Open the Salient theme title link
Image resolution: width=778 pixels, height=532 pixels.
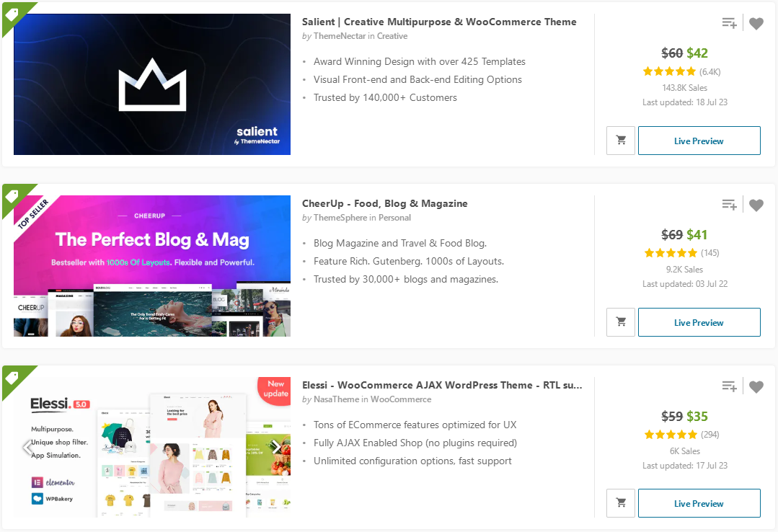[x=438, y=22]
